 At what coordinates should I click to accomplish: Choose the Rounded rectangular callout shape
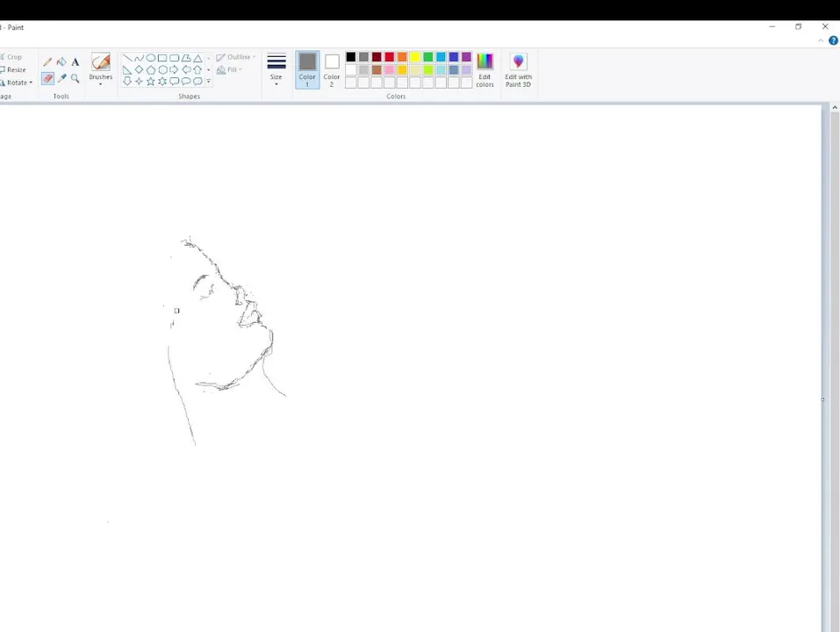point(174,82)
